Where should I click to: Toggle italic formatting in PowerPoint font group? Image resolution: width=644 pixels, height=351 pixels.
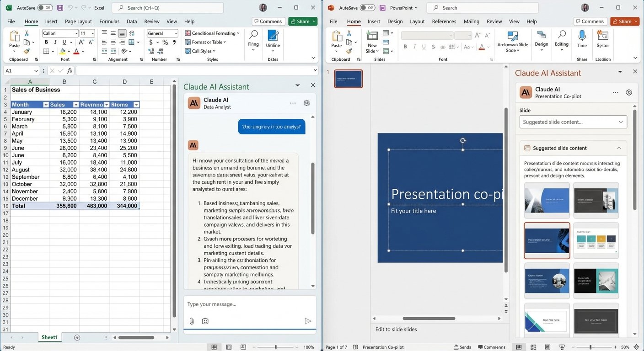coord(414,46)
